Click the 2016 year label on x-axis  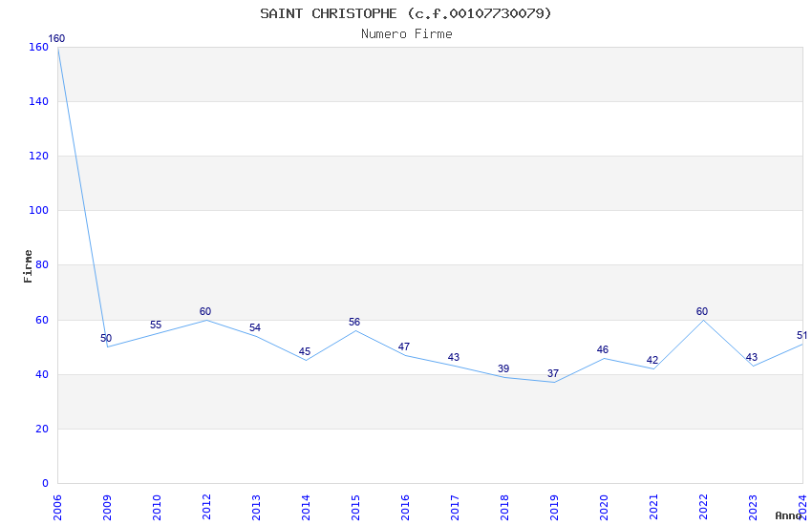(405, 507)
